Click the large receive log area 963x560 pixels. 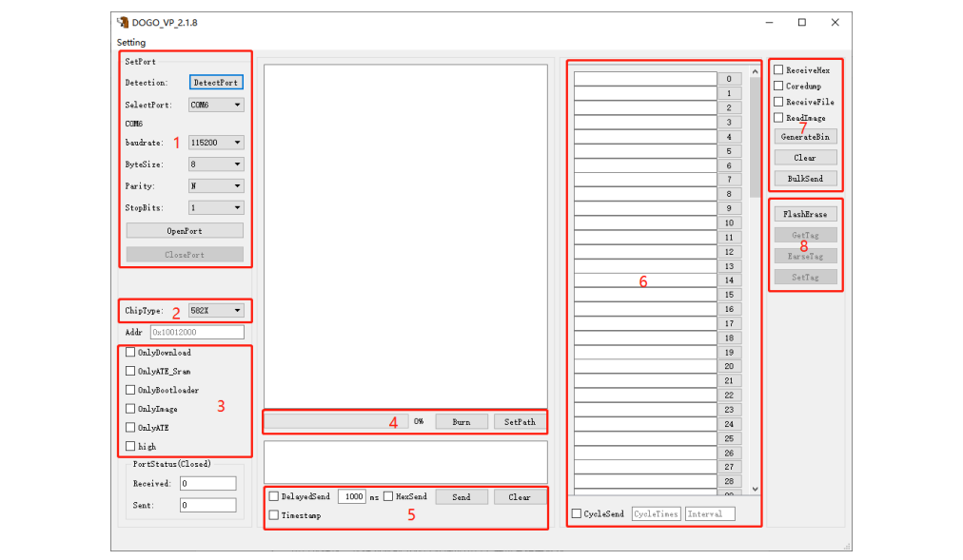point(405,236)
